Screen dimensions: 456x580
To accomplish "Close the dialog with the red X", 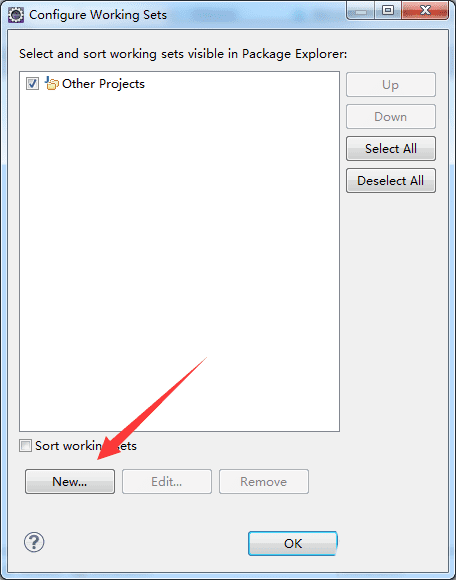I will [425, 10].
